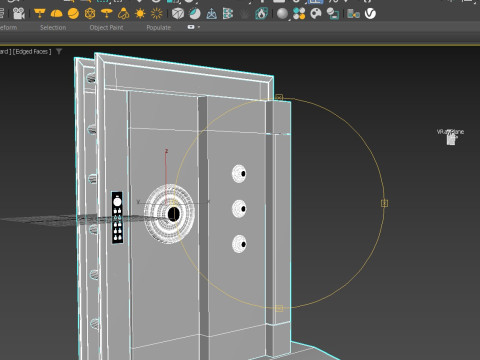Create a V-Ray IES light bulb
The height and width of the screenshot is (360, 480).
pyautogui.click(x=123, y=14)
